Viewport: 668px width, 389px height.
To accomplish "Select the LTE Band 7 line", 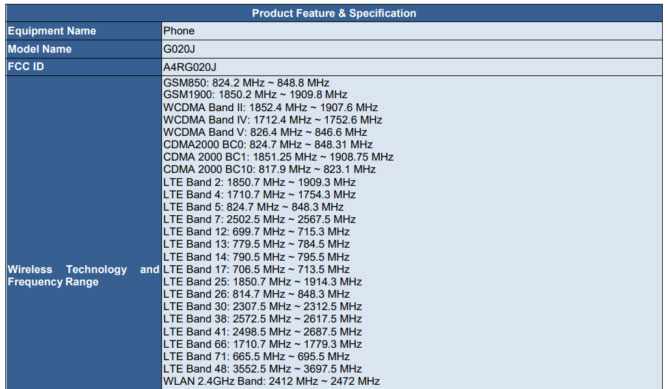I will pos(259,219).
